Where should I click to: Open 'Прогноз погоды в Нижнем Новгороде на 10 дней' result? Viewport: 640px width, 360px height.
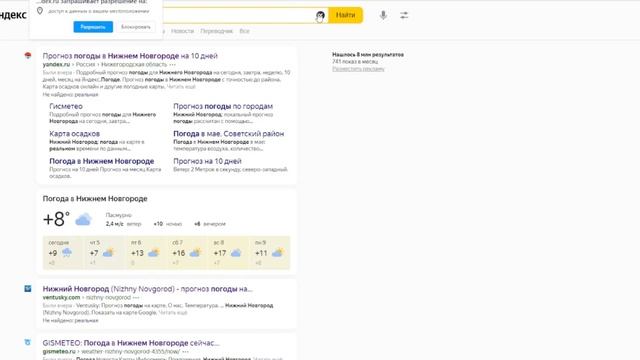click(x=130, y=56)
